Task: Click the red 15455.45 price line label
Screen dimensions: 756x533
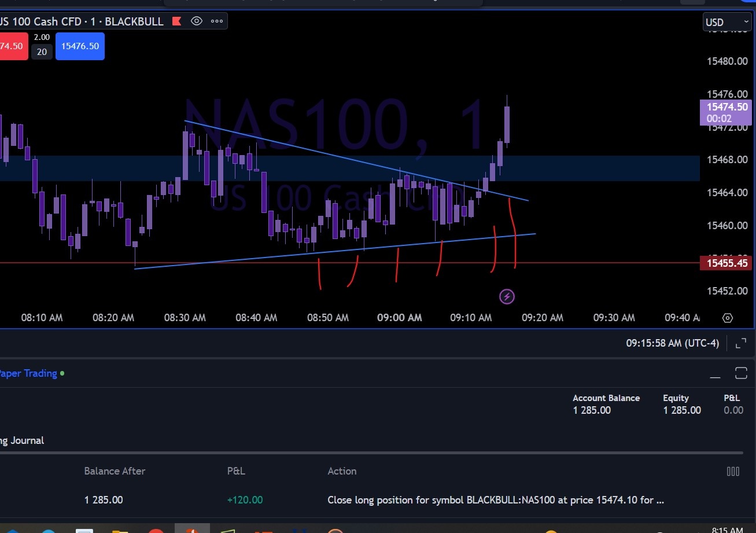Action: 727,263
